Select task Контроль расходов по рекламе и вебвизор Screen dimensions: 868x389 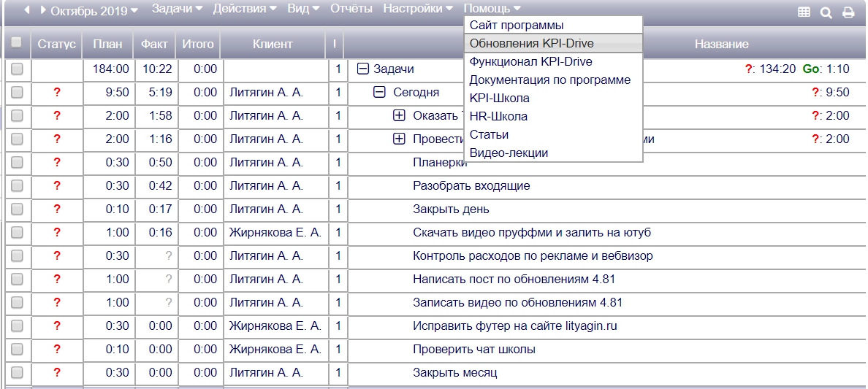(533, 255)
